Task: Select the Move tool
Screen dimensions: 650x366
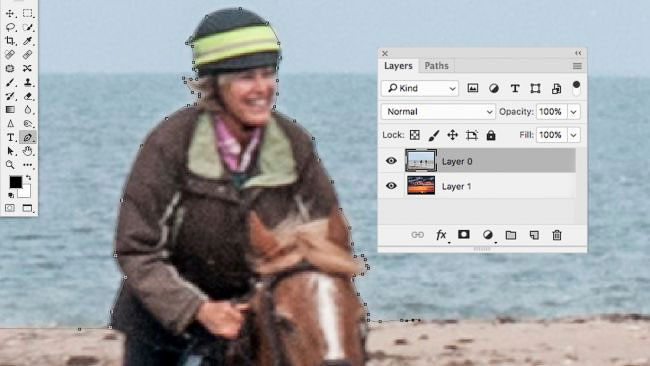Action: 10,14
